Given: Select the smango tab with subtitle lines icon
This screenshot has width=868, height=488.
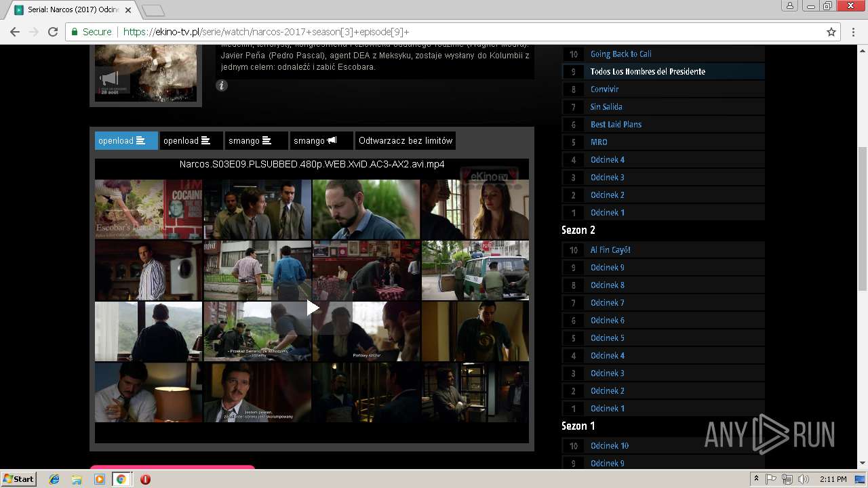Looking at the screenshot, I should click(256, 140).
